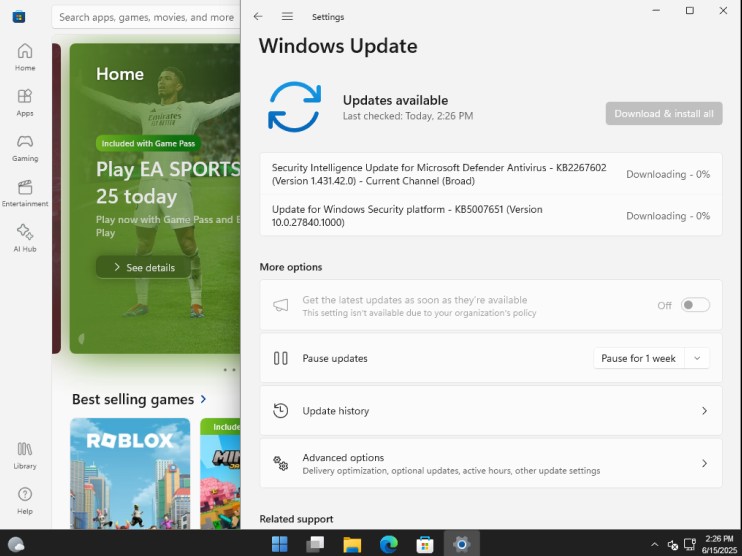Screen dimensions: 742x556
Task: Open Advanced options row
Action: (491, 463)
